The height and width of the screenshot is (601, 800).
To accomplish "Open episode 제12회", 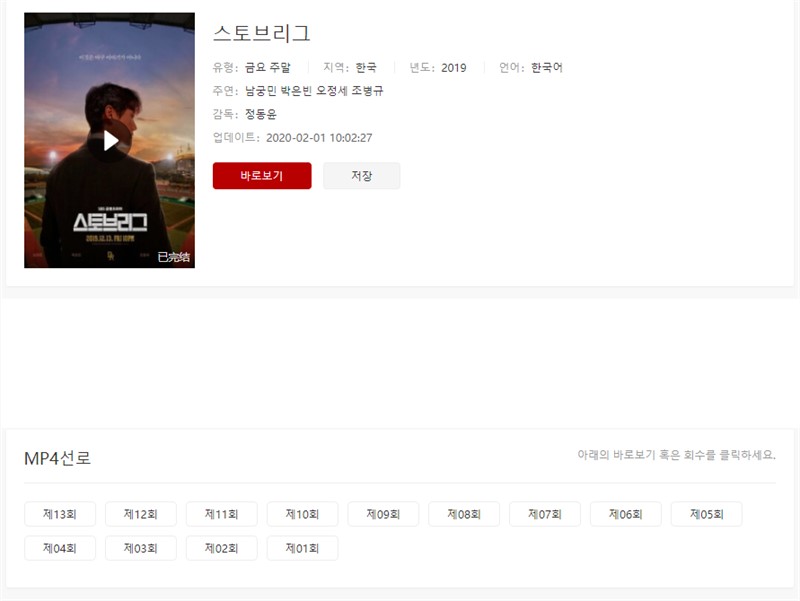I will [x=141, y=514].
